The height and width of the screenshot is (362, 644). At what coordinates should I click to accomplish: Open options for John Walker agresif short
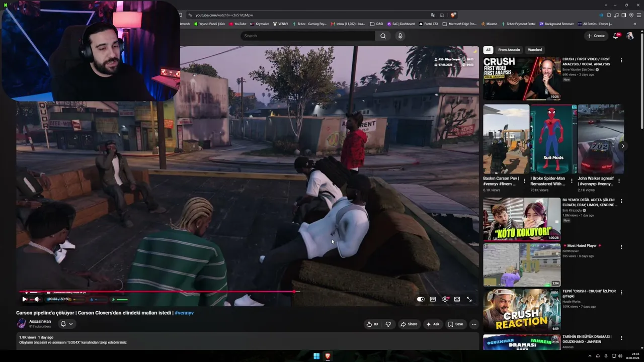pos(619,180)
